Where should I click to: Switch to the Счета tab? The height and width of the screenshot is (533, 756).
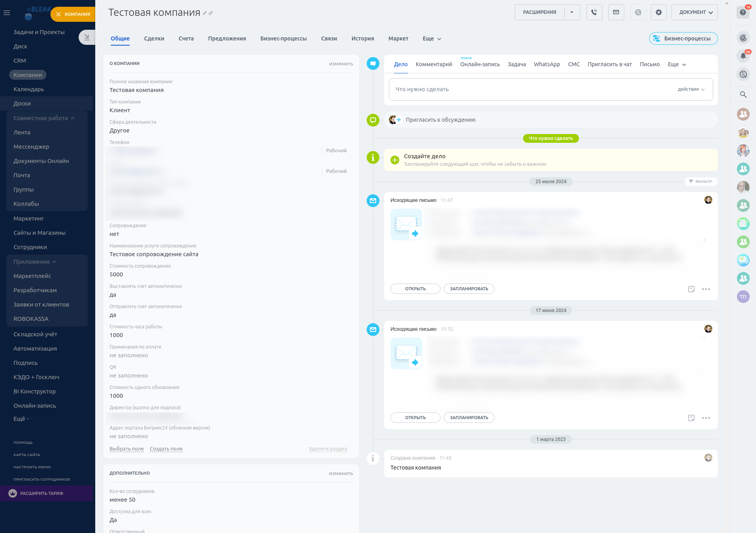point(186,39)
